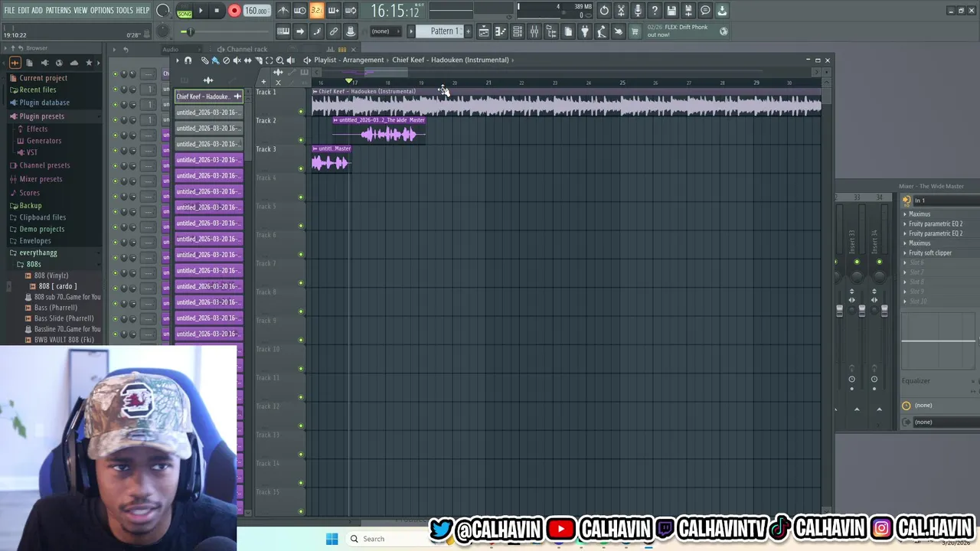Click the red Record button
This screenshot has height=551, width=980.
click(x=234, y=11)
